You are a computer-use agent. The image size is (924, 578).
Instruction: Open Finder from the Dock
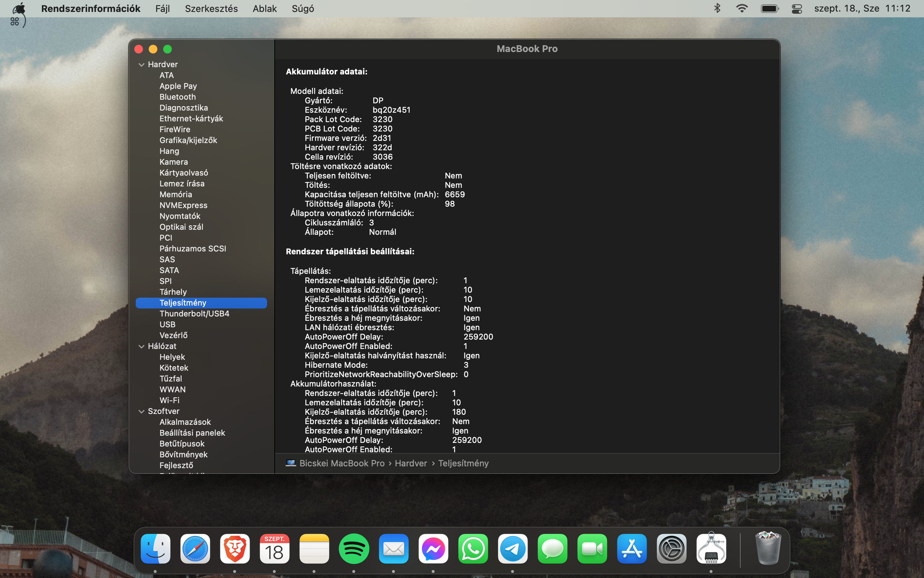156,549
